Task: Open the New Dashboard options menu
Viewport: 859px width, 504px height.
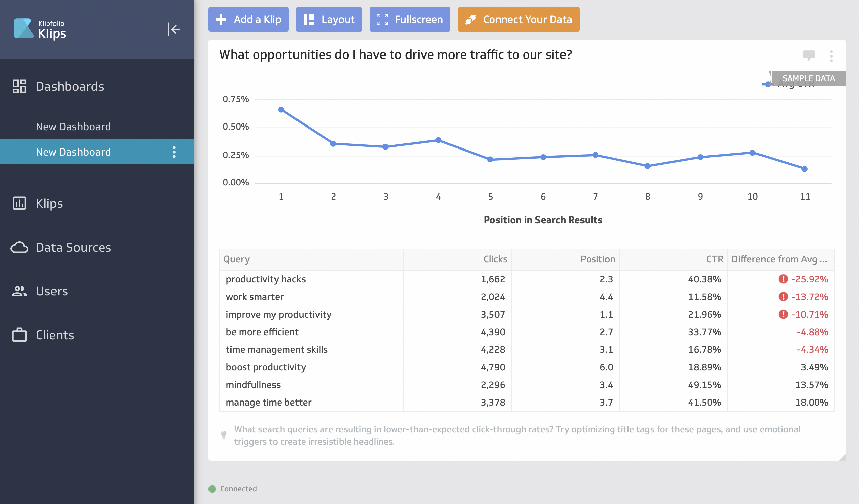Action: click(x=174, y=152)
